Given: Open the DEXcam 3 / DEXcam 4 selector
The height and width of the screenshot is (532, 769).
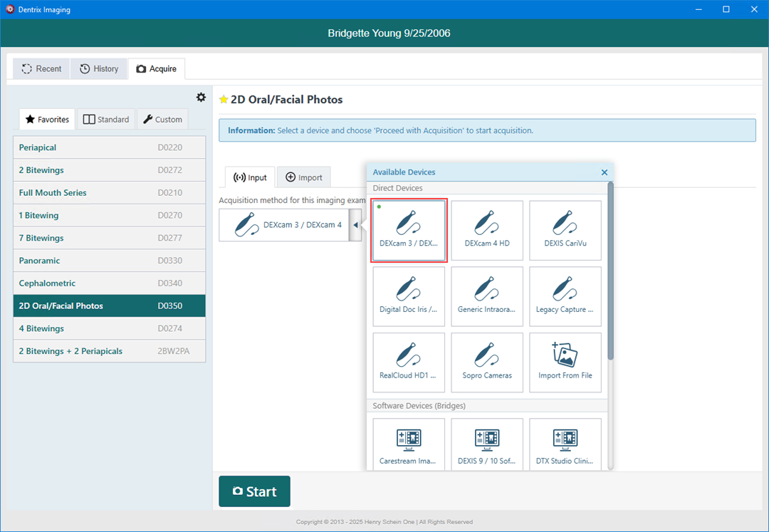Looking at the screenshot, I should coord(285,225).
